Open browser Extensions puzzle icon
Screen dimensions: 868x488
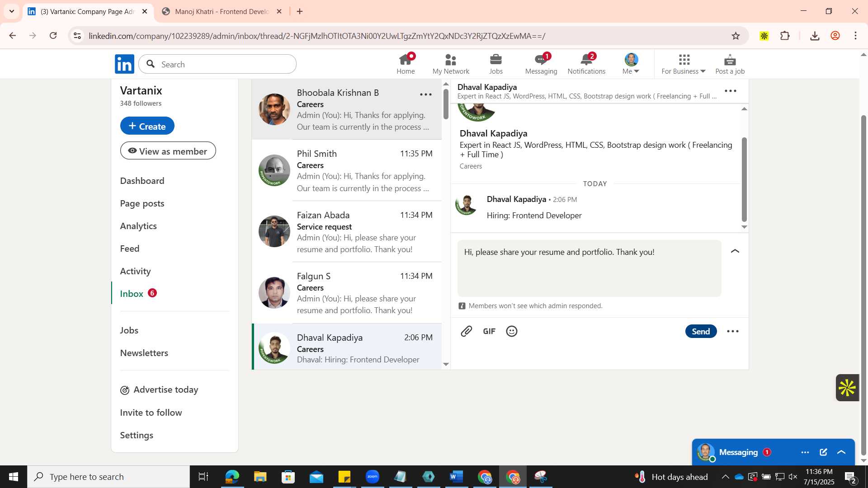[x=785, y=36]
